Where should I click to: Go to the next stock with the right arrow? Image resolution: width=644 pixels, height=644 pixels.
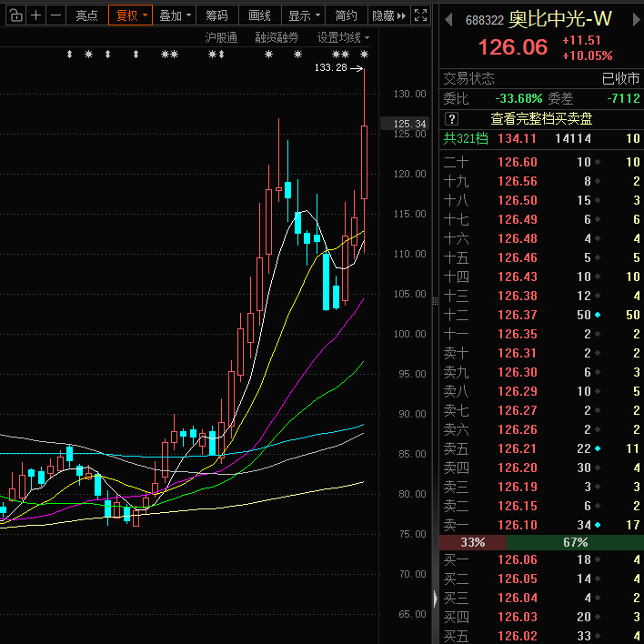pos(636,19)
